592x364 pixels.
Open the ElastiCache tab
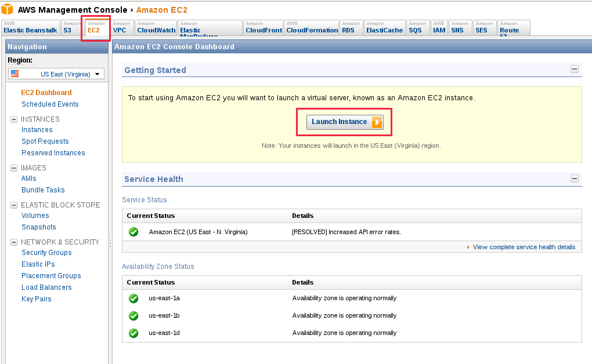[385, 28]
